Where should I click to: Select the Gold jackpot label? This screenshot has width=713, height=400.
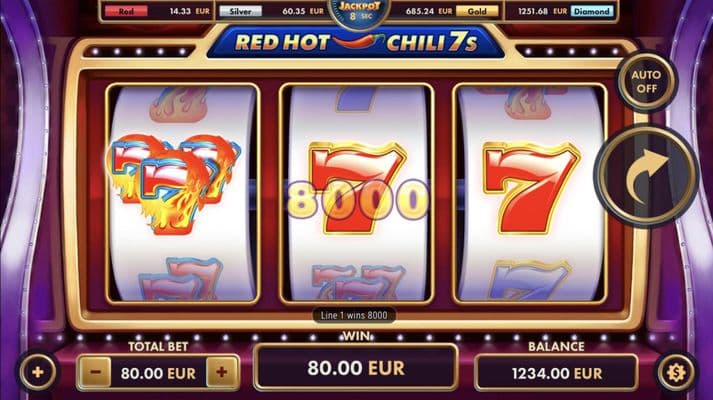(x=477, y=11)
